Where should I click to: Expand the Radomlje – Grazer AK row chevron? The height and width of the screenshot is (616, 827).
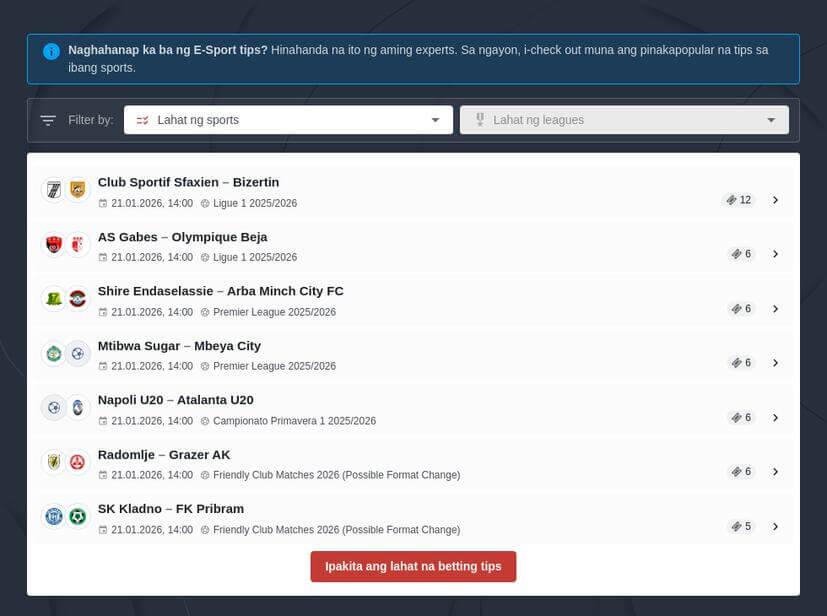775,471
